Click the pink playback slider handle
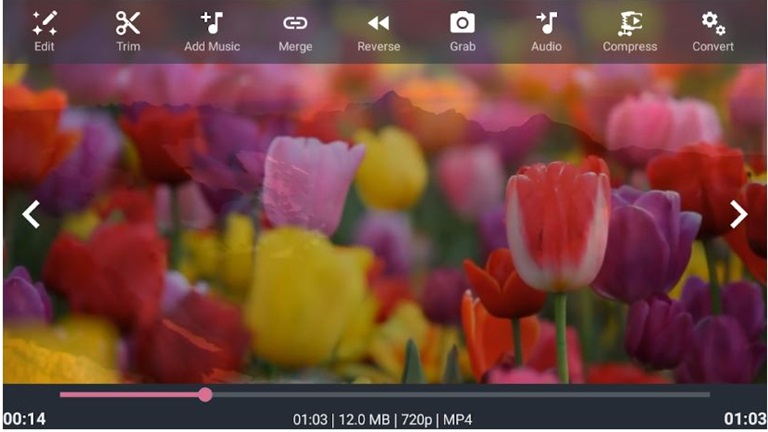 click(x=205, y=395)
